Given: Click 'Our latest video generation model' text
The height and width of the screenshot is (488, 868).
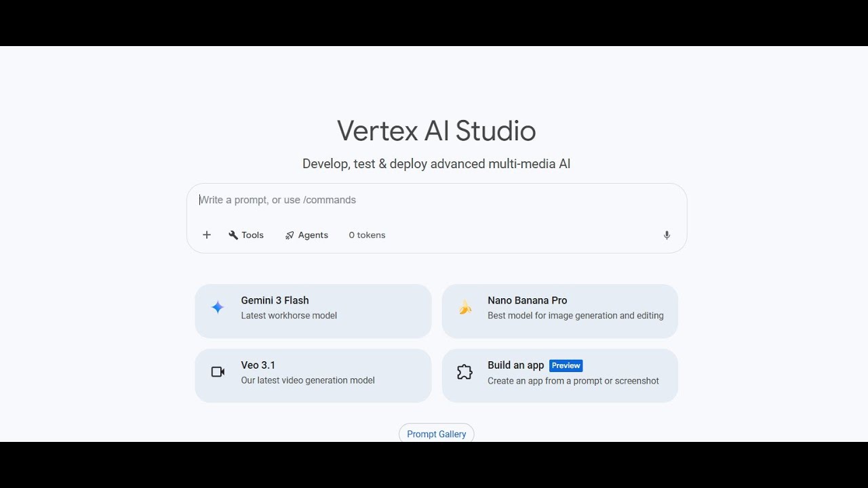Looking at the screenshot, I should tap(308, 381).
